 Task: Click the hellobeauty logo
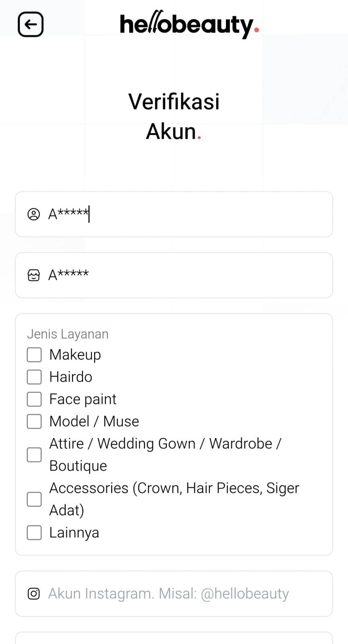(189, 25)
